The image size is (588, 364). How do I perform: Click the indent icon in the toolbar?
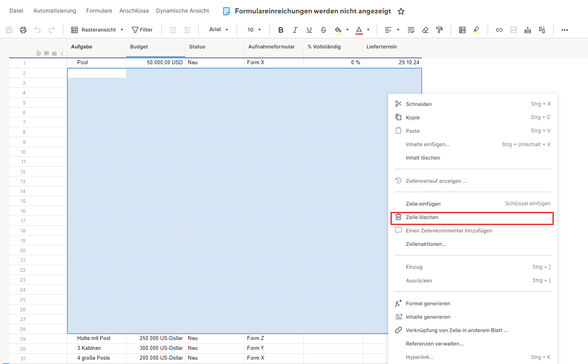pyautogui.click(x=187, y=30)
